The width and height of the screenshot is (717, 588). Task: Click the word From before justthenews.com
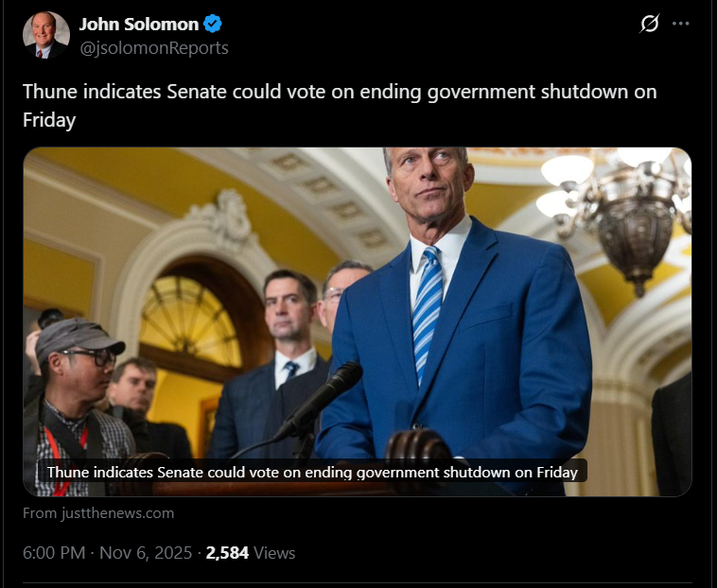[x=40, y=513]
